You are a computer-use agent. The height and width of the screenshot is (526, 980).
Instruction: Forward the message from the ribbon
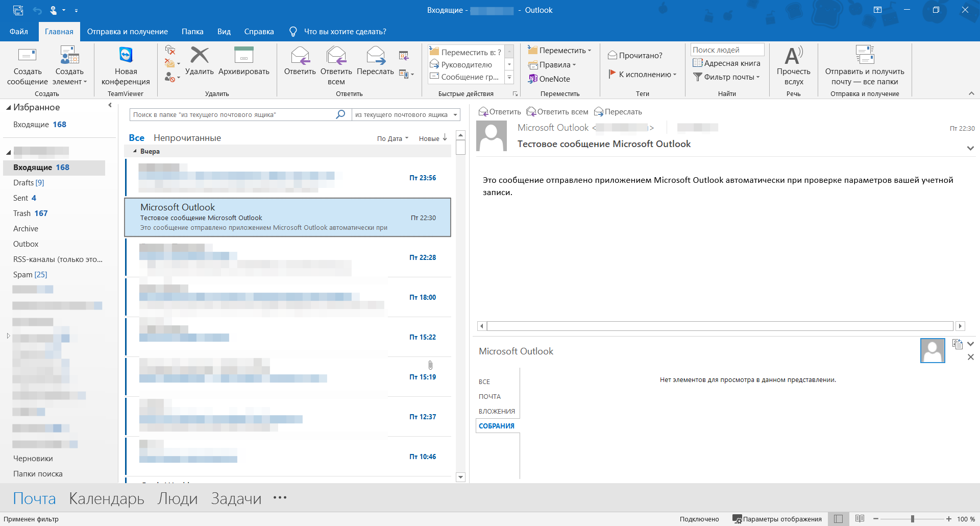(375, 61)
